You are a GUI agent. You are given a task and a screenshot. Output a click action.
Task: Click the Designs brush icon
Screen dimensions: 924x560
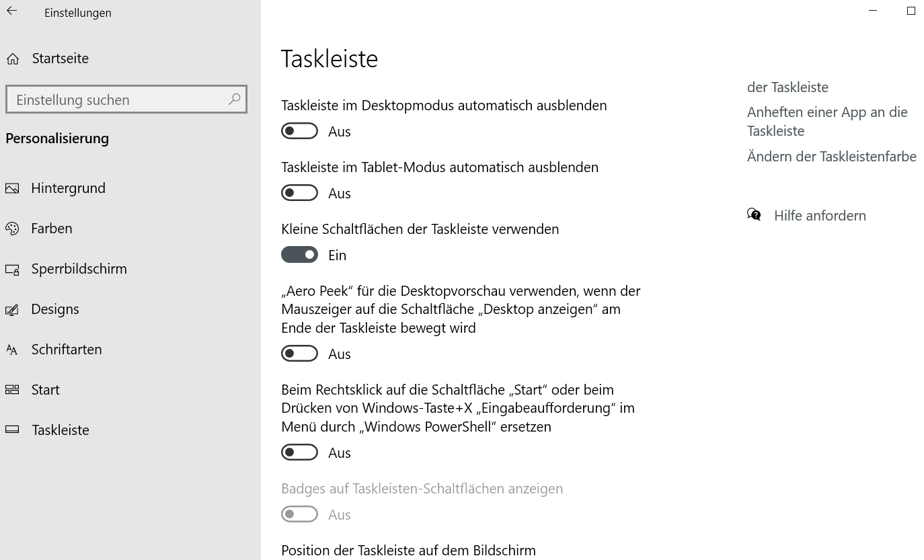[x=12, y=310]
